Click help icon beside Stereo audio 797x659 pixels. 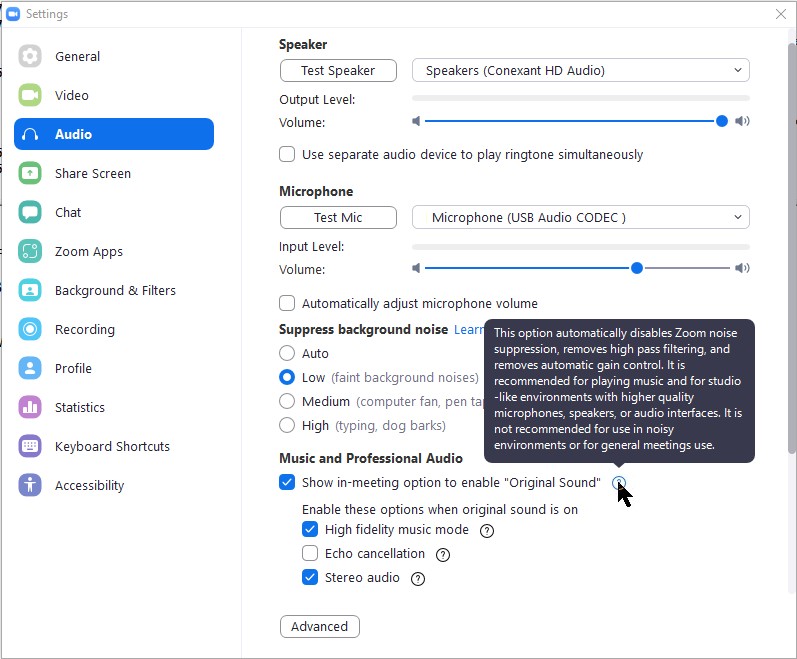coord(418,579)
